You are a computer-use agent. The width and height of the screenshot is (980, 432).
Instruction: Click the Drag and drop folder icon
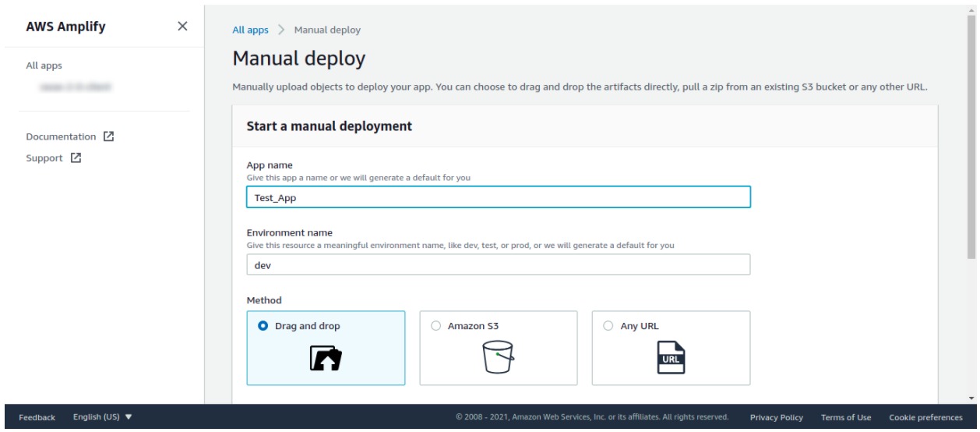[326, 358]
